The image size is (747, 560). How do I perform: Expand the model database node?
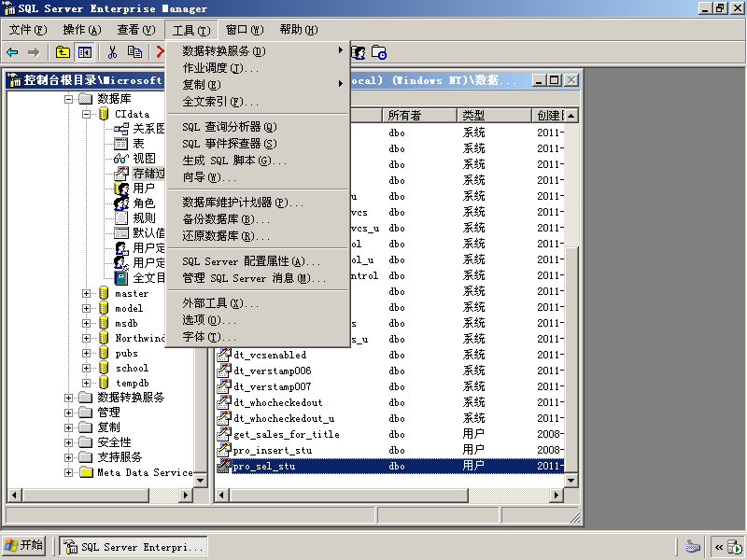[86, 309]
